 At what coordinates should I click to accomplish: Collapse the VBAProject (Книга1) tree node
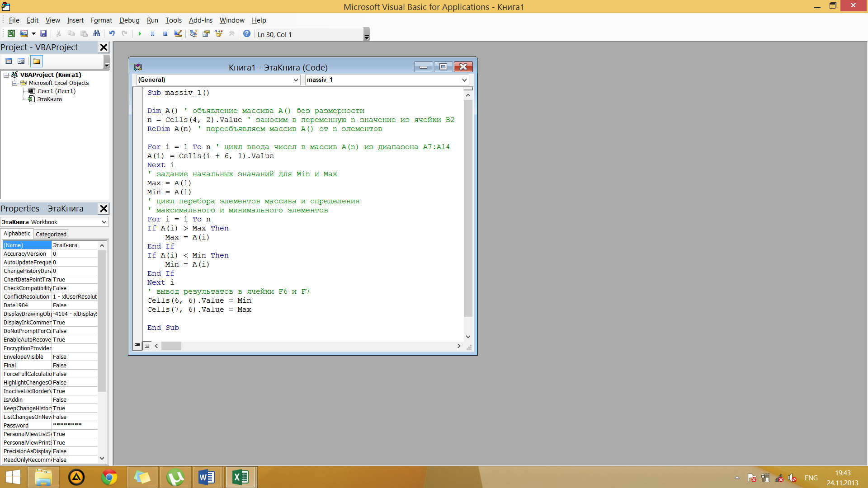pyautogui.click(x=6, y=75)
